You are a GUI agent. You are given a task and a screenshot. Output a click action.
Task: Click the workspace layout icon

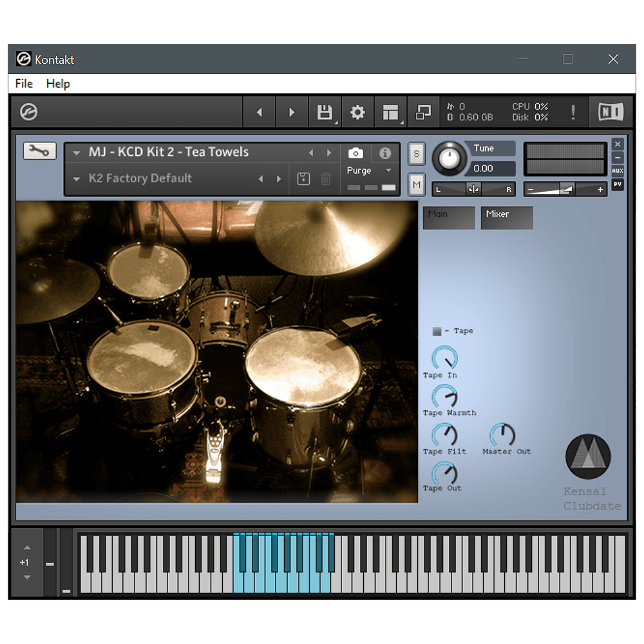(390, 112)
